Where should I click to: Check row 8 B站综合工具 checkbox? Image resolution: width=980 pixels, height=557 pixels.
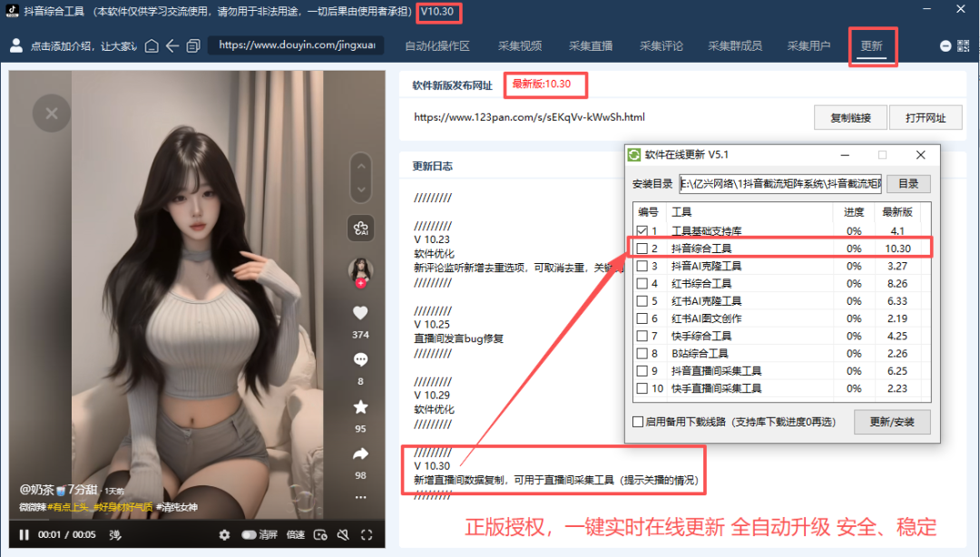[642, 353]
